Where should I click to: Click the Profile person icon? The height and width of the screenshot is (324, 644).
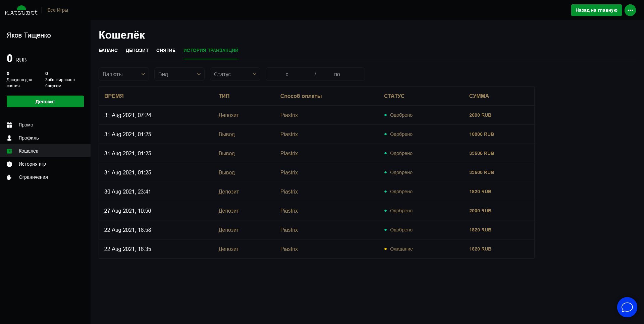(x=9, y=138)
